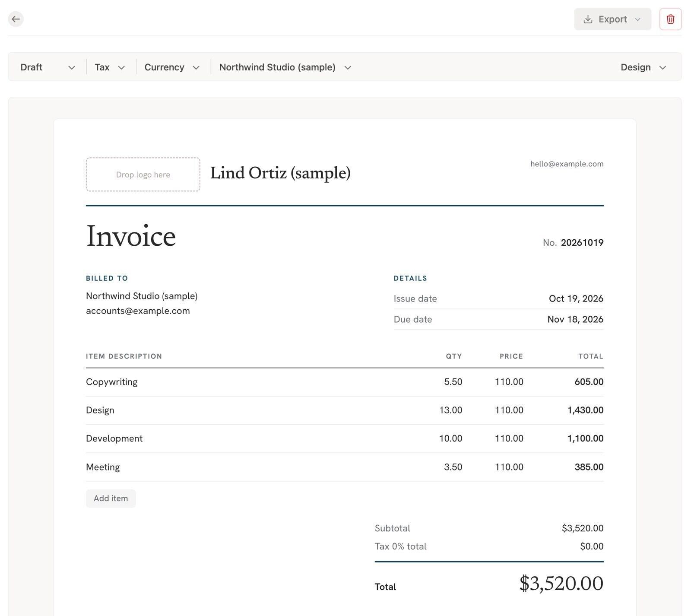Click the Design line item description
This screenshot has width=691, height=616.
pyautogui.click(x=100, y=410)
